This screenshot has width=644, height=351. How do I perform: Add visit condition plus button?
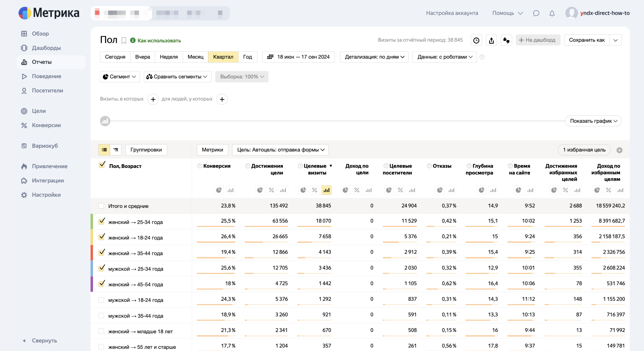(153, 99)
